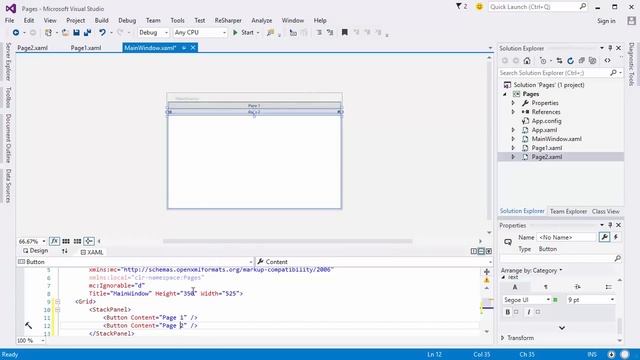This screenshot has width=640, height=360.
Task: Switch to the XAML view tab
Action: 92,252
